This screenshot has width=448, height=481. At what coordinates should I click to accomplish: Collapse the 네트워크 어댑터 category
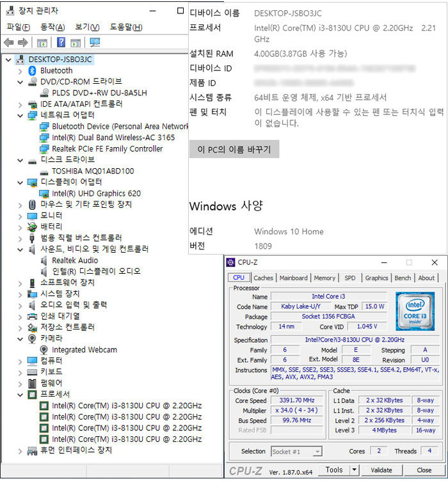point(20,115)
